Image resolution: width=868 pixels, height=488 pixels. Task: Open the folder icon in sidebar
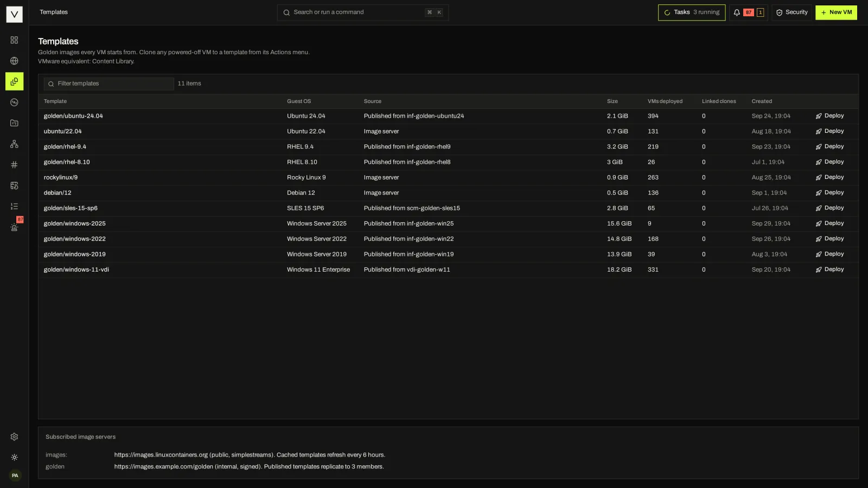pos(14,123)
